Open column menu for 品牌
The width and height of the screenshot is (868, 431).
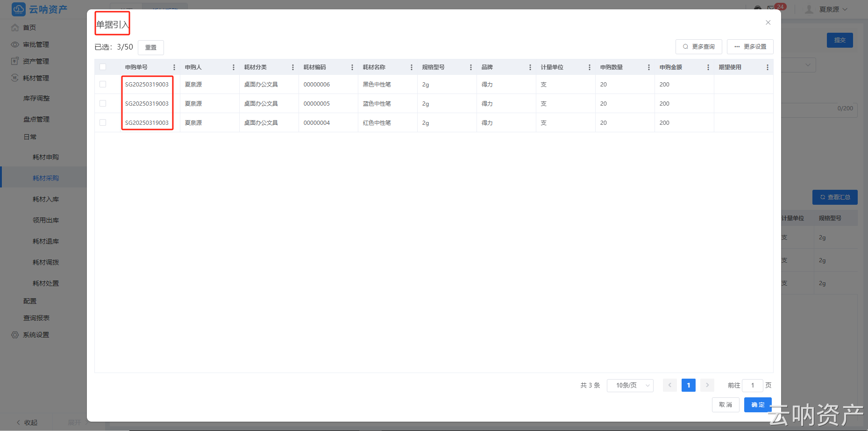[x=530, y=67]
